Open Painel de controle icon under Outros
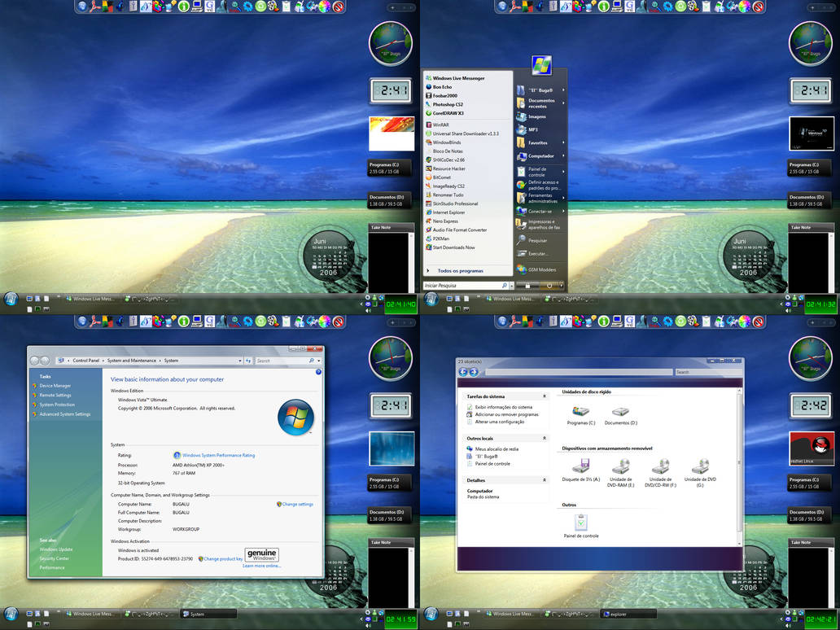This screenshot has width=840, height=630. [x=580, y=526]
